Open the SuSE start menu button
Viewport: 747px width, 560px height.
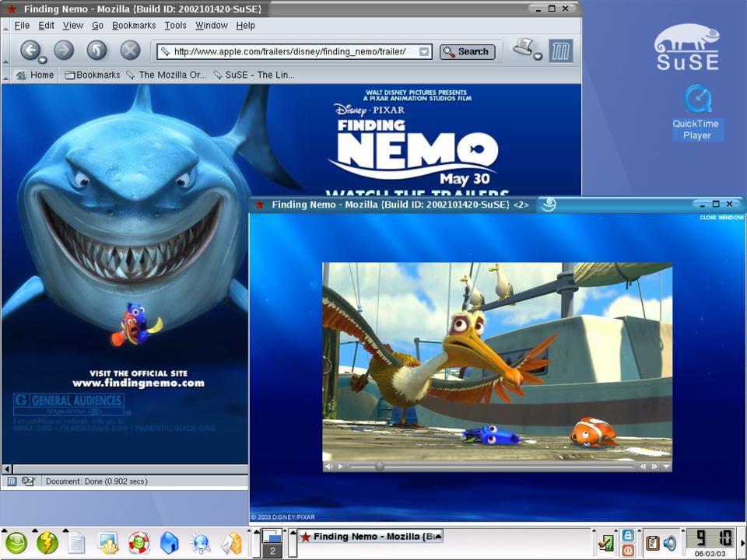[16, 542]
